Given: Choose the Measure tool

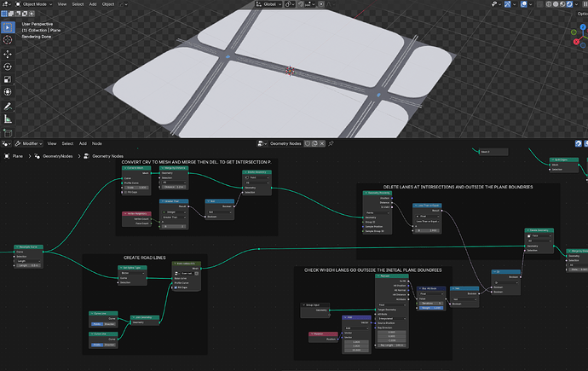Looking at the screenshot, I should pyautogui.click(x=8, y=119).
